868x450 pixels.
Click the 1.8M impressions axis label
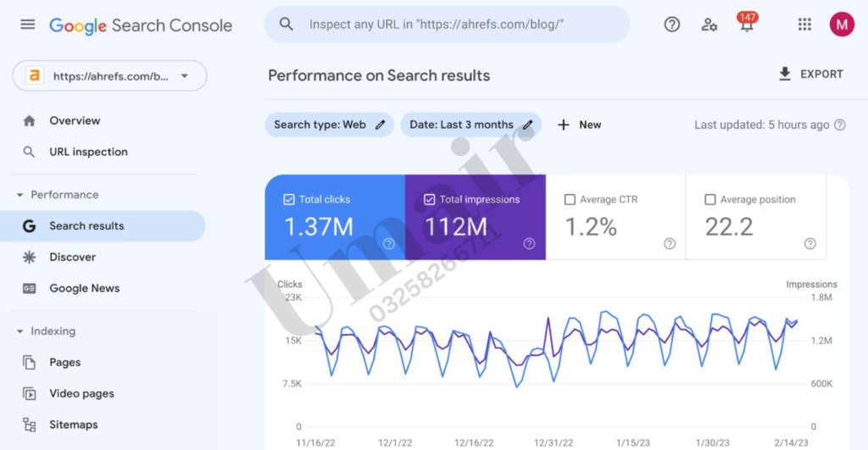click(x=821, y=297)
